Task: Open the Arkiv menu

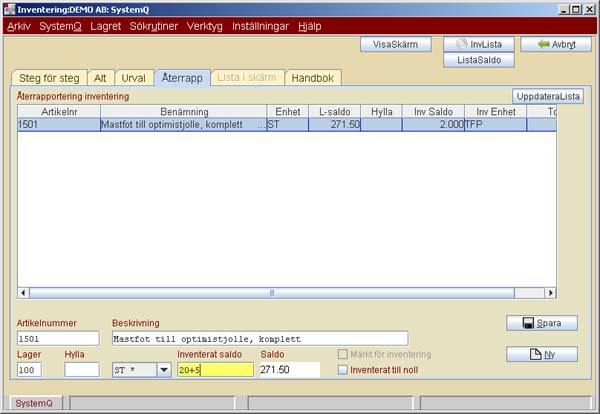Action: tap(19, 26)
